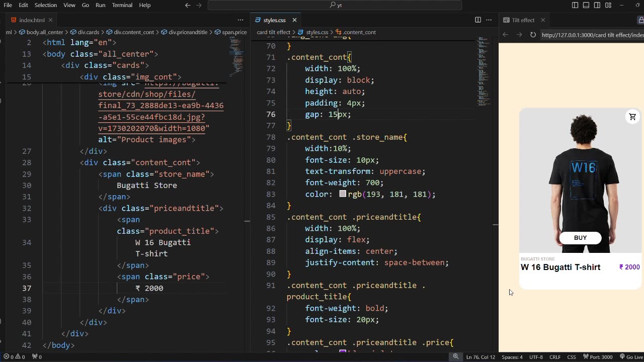Open errors and warnings in status bar
Screen dimensions: 644x362
[x=14, y=357]
